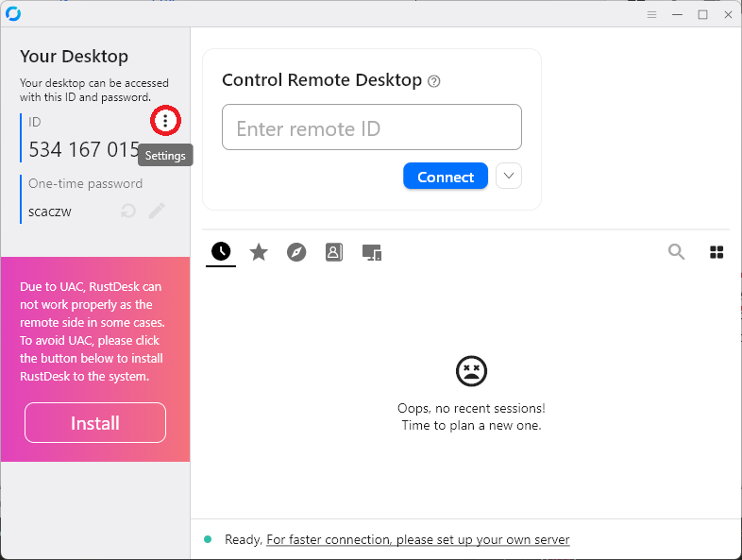Expand the dropdown arrow next to Connect
This screenshot has height=560, width=742.
click(x=509, y=176)
